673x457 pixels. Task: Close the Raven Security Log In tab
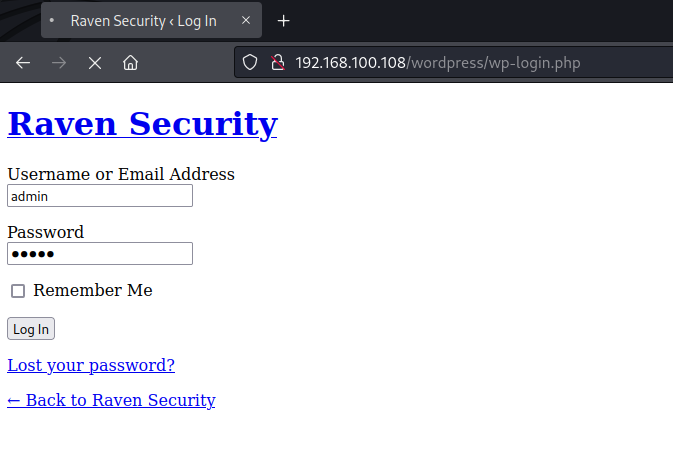click(246, 21)
